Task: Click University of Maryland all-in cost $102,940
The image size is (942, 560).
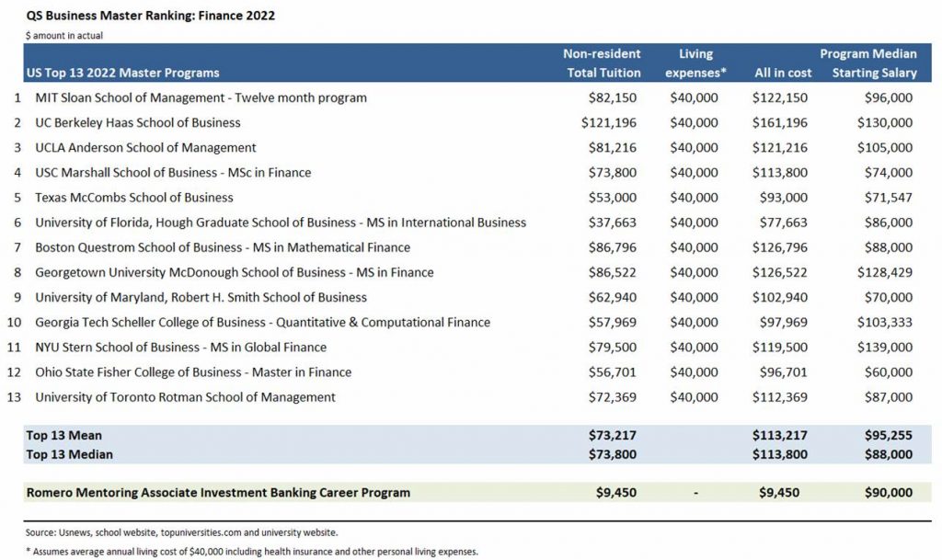Action: pyautogui.click(x=780, y=298)
